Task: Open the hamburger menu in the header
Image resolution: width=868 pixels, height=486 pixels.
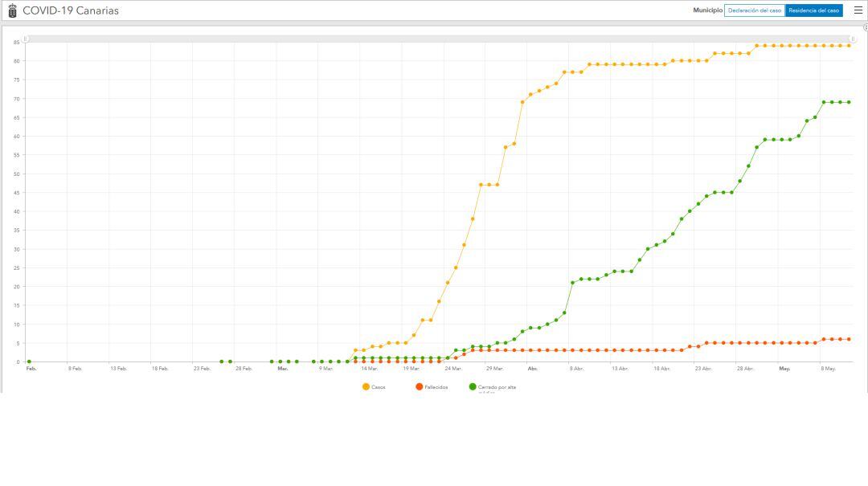Action: [x=858, y=10]
